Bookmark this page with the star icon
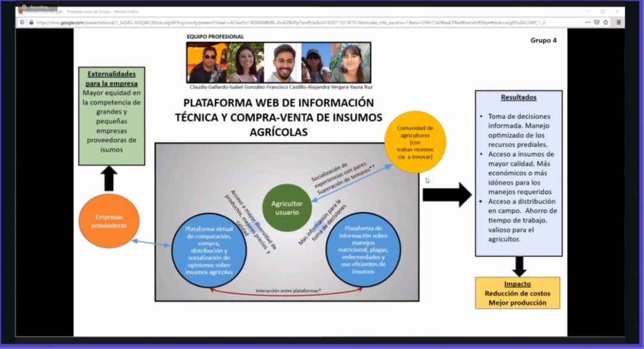This screenshot has height=349, width=644. pyautogui.click(x=605, y=22)
